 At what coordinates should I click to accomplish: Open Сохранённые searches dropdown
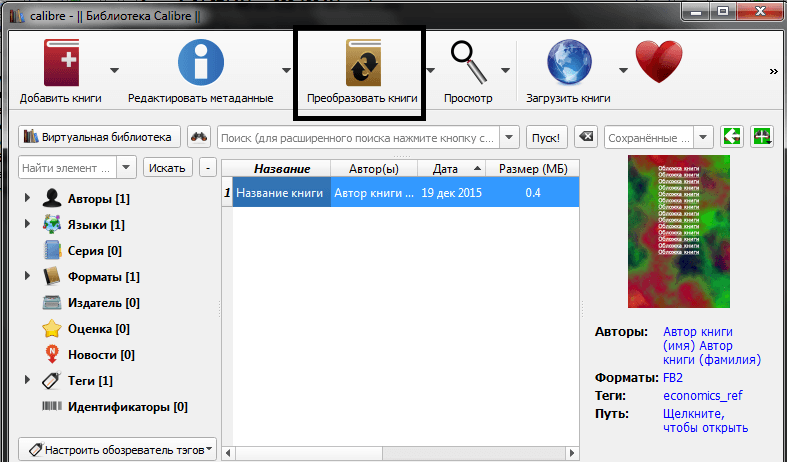(703, 137)
